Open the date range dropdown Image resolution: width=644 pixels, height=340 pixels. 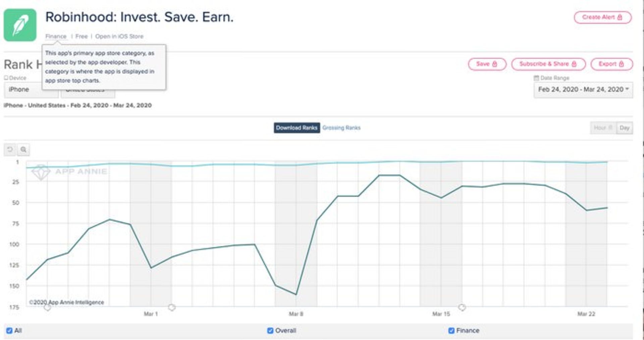point(583,90)
